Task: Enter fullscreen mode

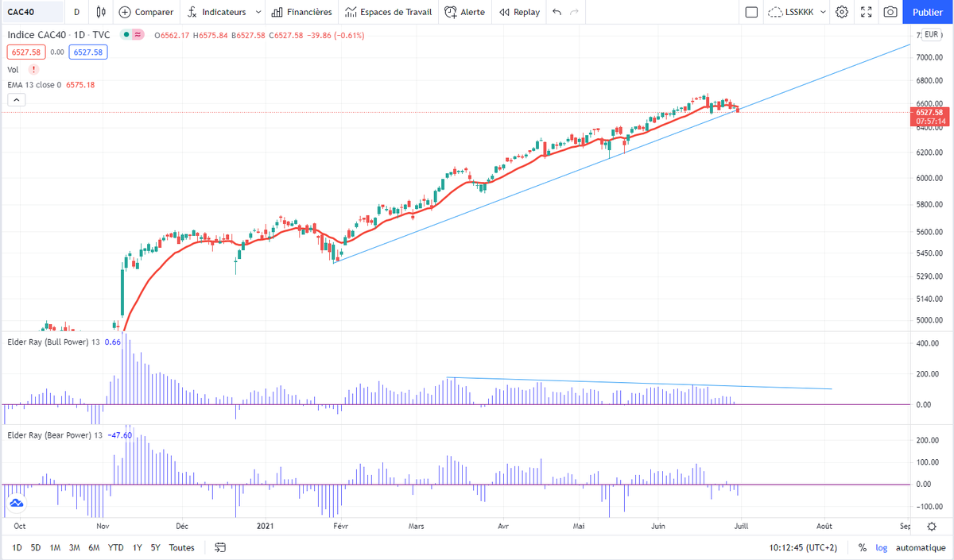Action: (867, 12)
